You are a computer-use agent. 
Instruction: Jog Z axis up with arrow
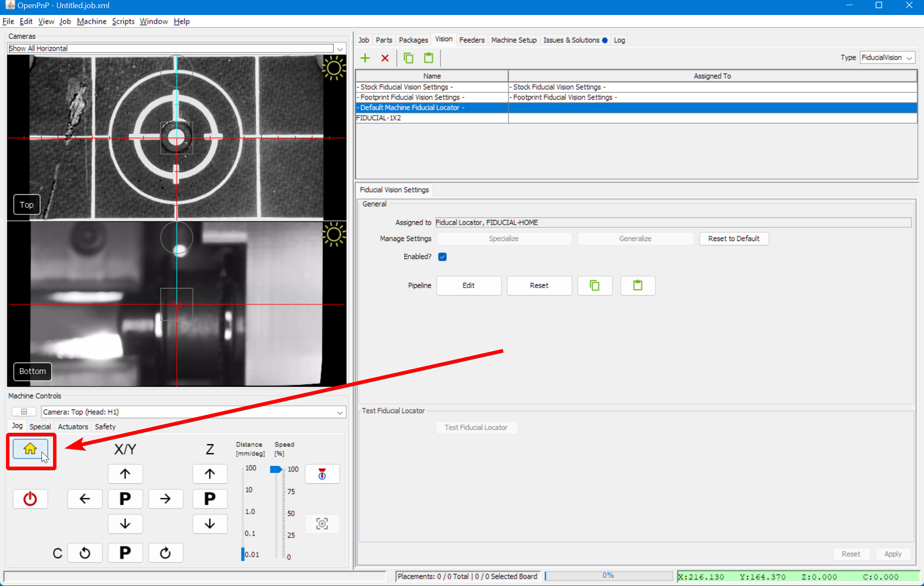[x=210, y=474]
